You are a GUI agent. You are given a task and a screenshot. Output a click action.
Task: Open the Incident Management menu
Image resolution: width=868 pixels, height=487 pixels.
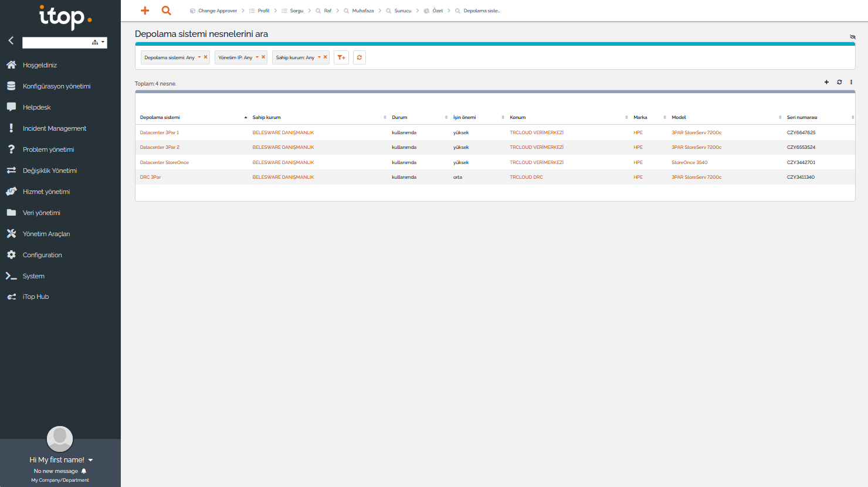click(x=54, y=128)
